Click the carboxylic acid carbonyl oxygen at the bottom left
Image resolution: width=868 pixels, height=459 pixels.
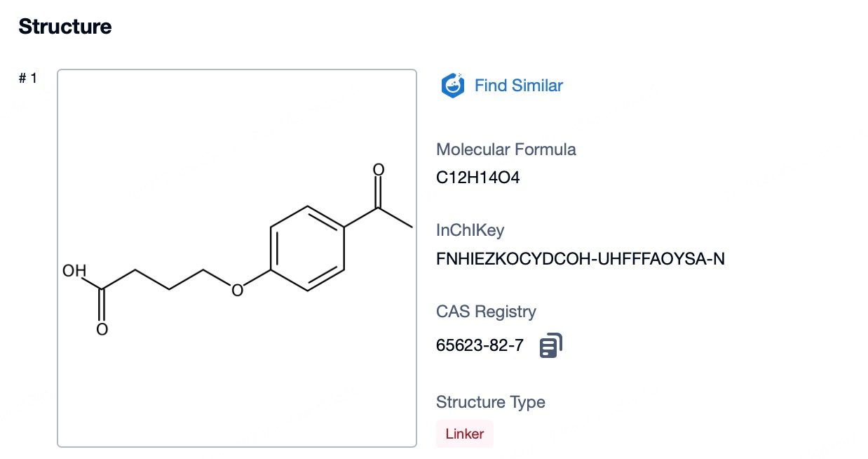point(102,328)
